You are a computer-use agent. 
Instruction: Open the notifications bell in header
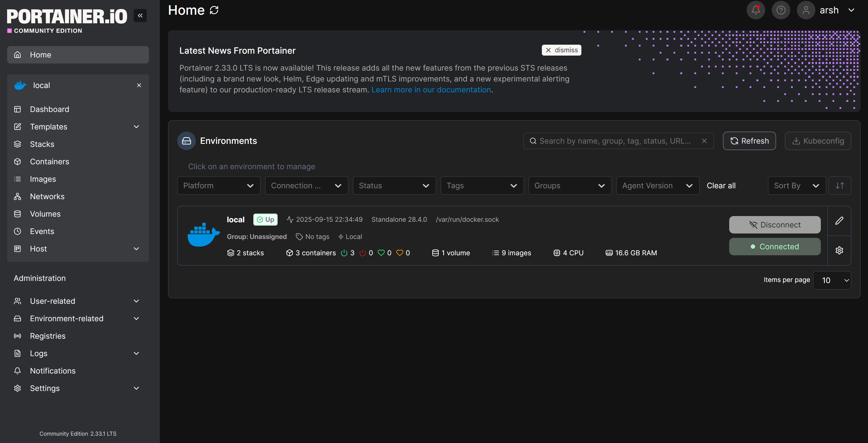click(756, 10)
